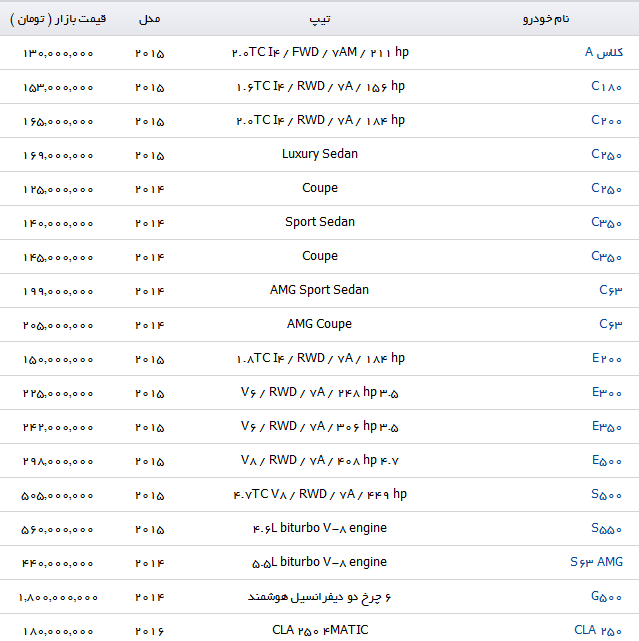This screenshot has height=641, width=639.
Task: Click model year ۲۰۱۶ in the CLA 250 row
Action: tap(150, 631)
